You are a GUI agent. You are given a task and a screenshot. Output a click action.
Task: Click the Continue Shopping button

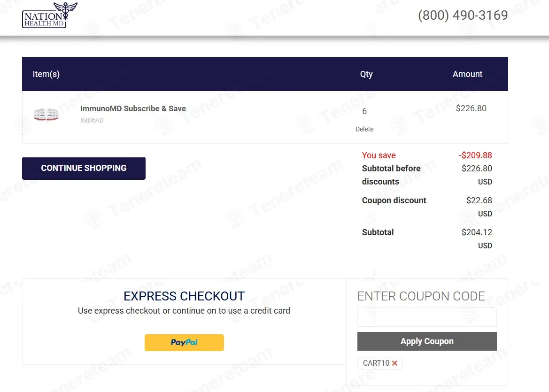coord(84,168)
